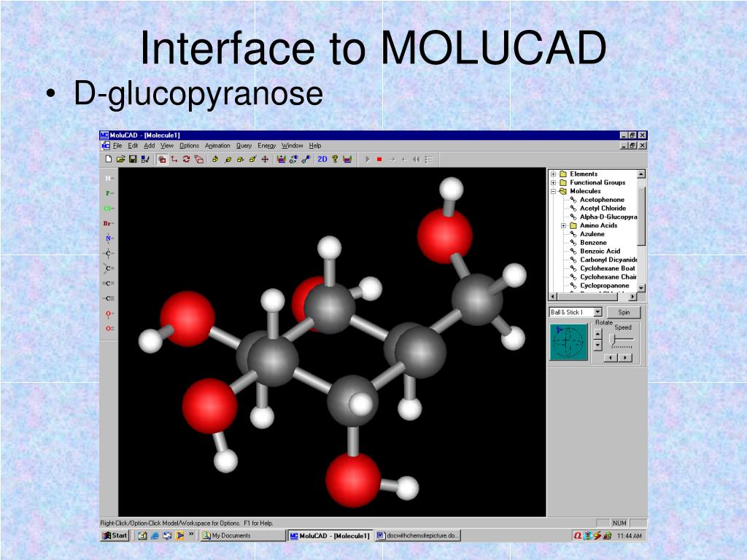Image resolution: width=747 pixels, height=560 pixels.
Task: Click the step forward arrow animation button
Action: coord(392,159)
